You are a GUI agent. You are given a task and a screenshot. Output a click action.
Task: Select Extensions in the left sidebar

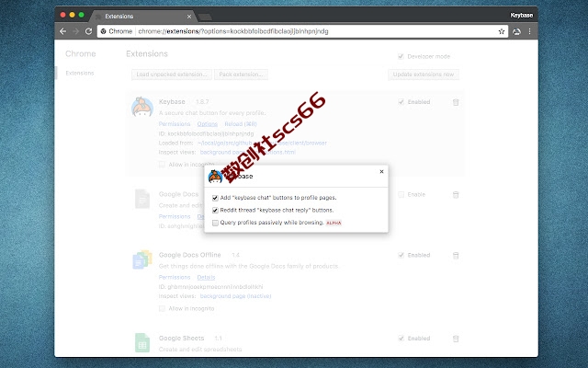click(80, 73)
